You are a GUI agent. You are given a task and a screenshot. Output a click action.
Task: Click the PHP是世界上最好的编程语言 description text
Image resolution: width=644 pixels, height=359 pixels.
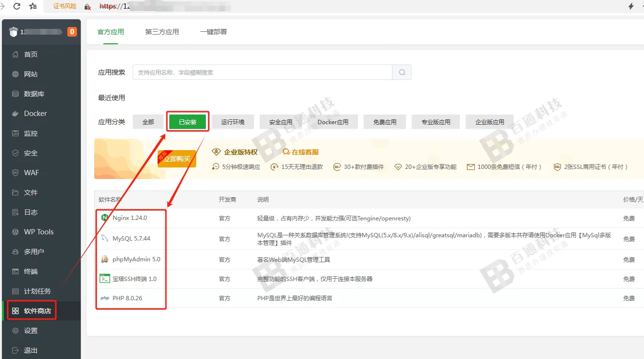295,298
